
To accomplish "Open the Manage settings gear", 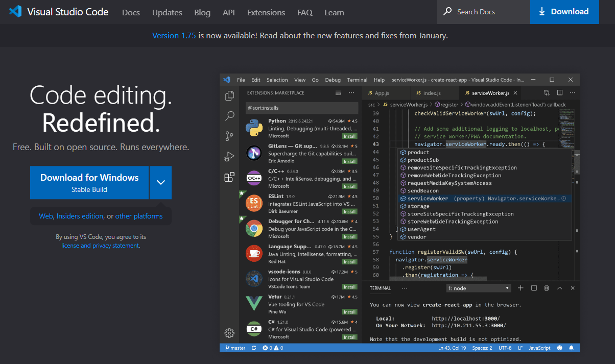I will pyautogui.click(x=228, y=333).
